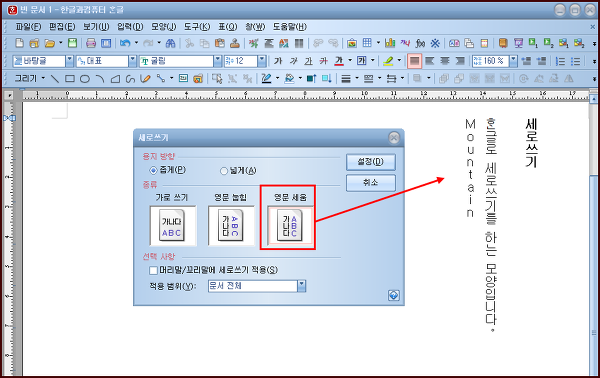Click the Paste clipboard icon
This screenshot has width=600, height=378.
220,43
